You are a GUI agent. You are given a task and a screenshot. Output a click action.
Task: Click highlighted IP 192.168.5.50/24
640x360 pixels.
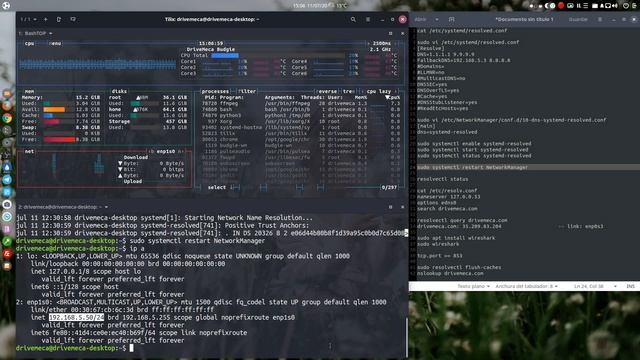76,317
